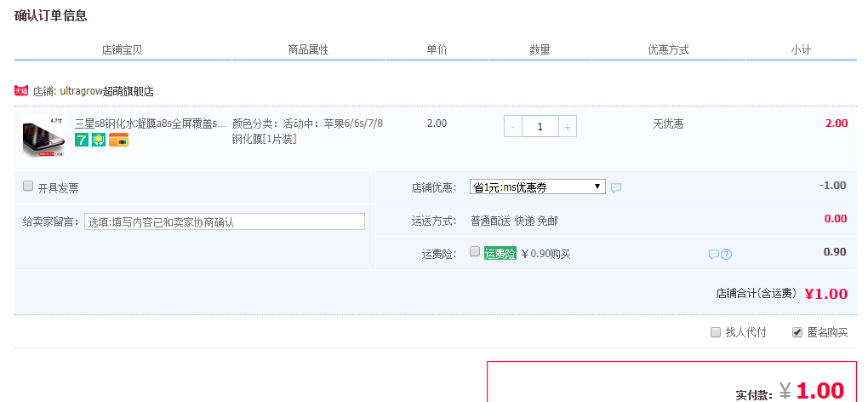Click the 无优惠 discount text
The width and height of the screenshot is (868, 402).
point(668,124)
